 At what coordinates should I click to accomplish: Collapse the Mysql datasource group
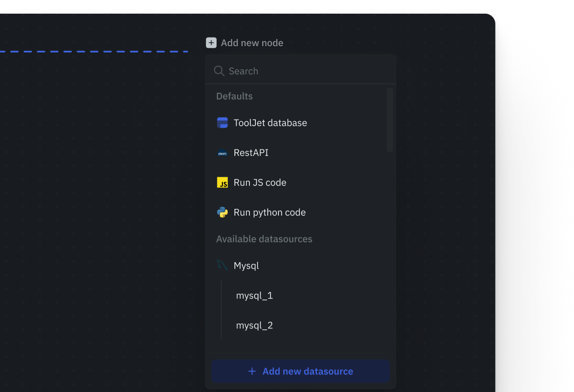click(x=246, y=266)
